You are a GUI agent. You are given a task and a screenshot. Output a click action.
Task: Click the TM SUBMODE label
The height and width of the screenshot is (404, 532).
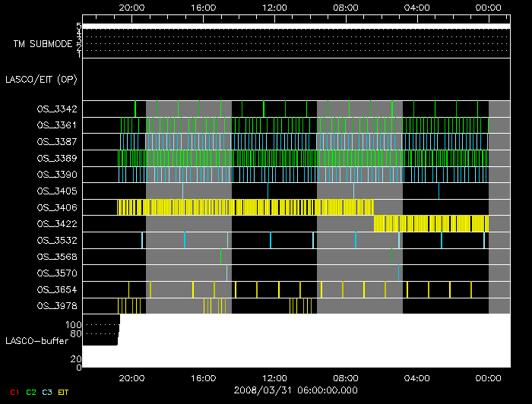point(43,44)
